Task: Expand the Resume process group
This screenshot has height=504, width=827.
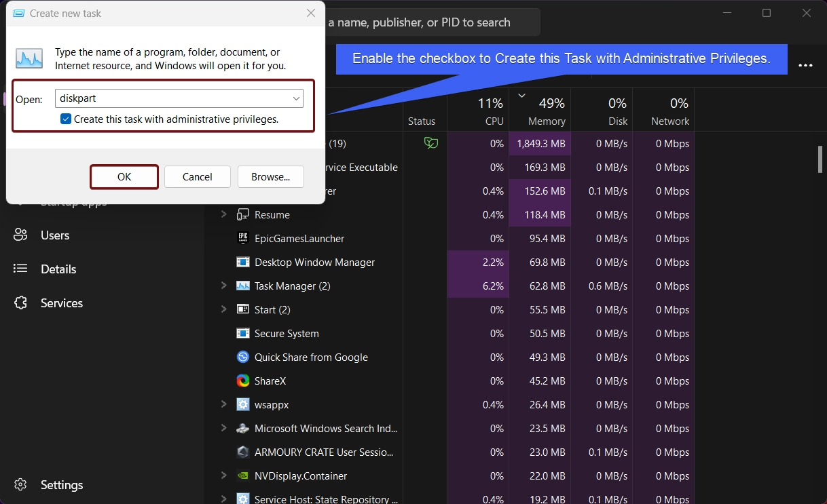Action: pos(223,214)
